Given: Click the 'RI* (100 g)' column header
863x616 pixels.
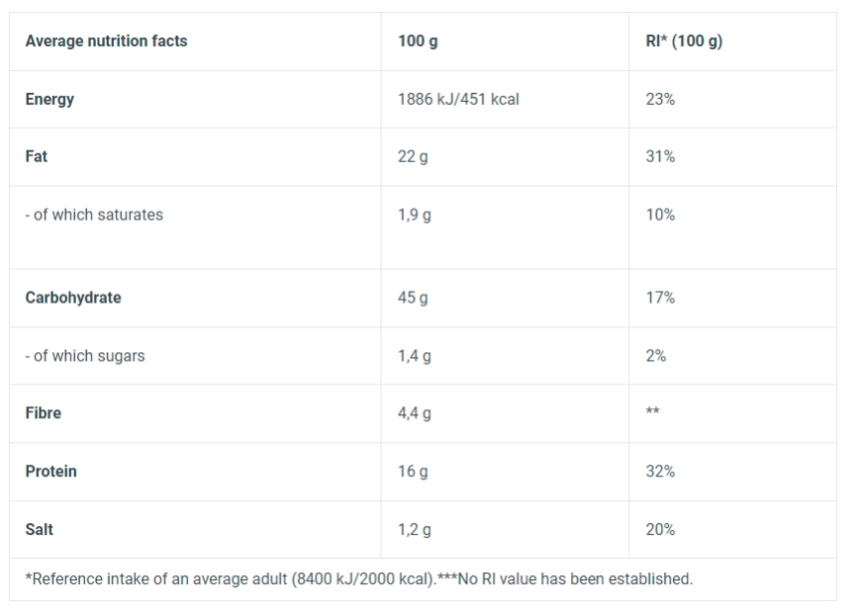Looking at the screenshot, I should pyautogui.click(x=684, y=41).
